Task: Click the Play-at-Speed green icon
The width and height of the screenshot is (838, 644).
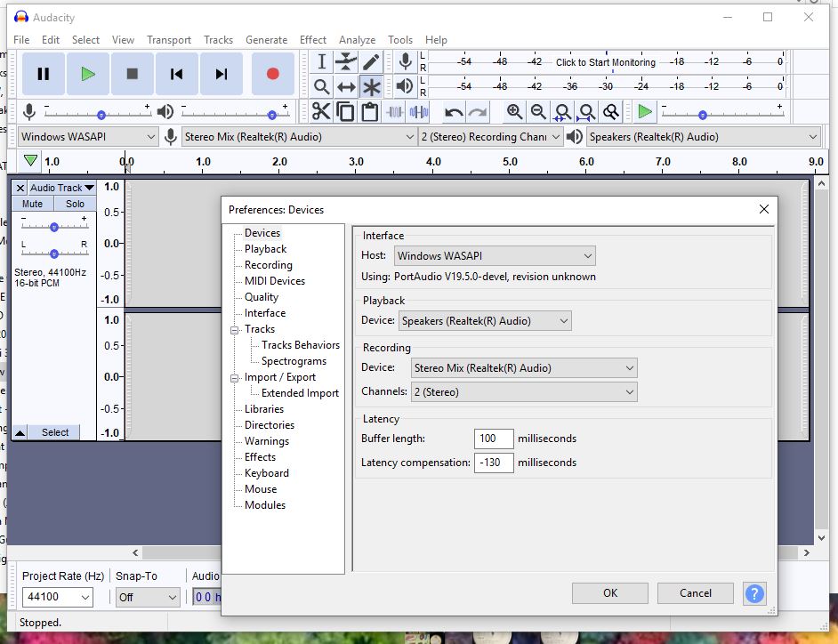Action: pos(645,112)
